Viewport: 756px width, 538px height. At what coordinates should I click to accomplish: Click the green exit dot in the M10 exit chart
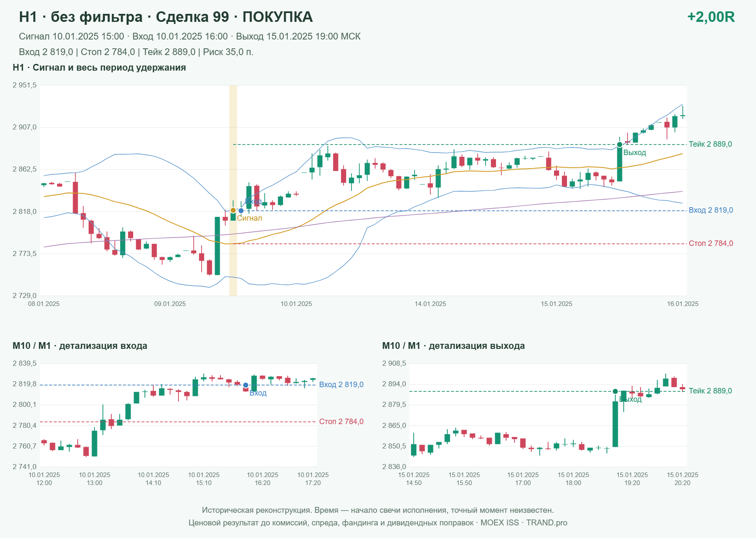(615, 391)
